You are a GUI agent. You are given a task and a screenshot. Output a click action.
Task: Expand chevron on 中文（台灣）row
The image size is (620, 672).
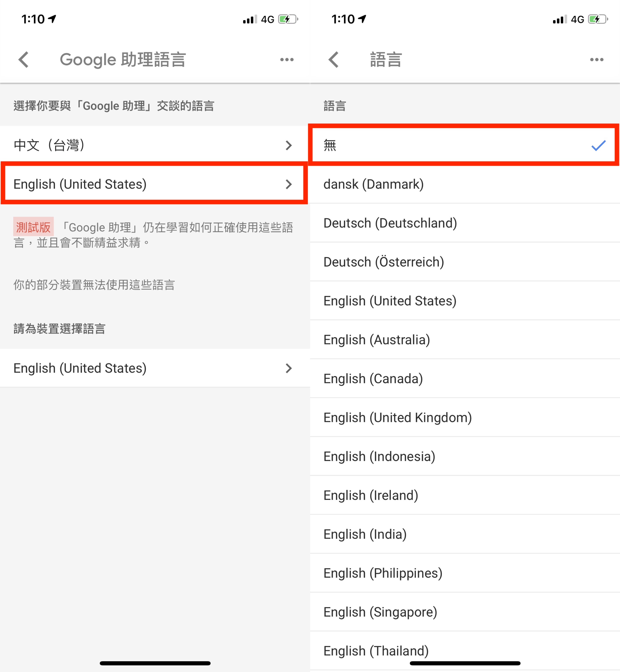pos(288,146)
